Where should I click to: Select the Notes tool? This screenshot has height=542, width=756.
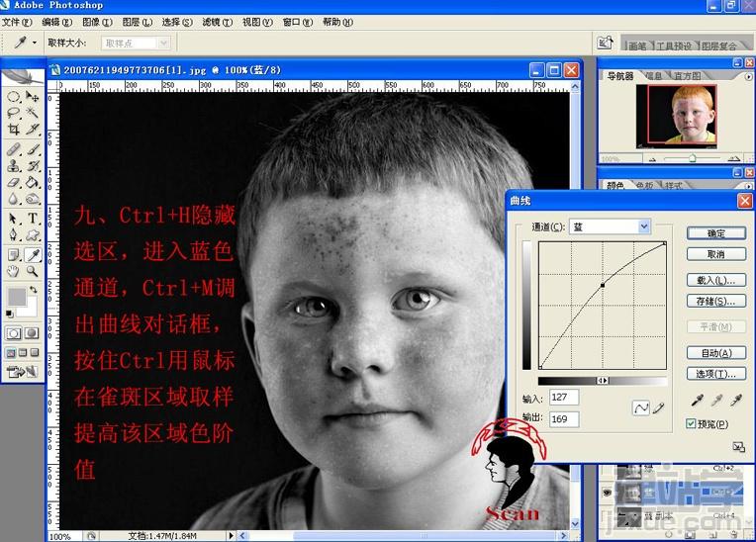pos(14,255)
